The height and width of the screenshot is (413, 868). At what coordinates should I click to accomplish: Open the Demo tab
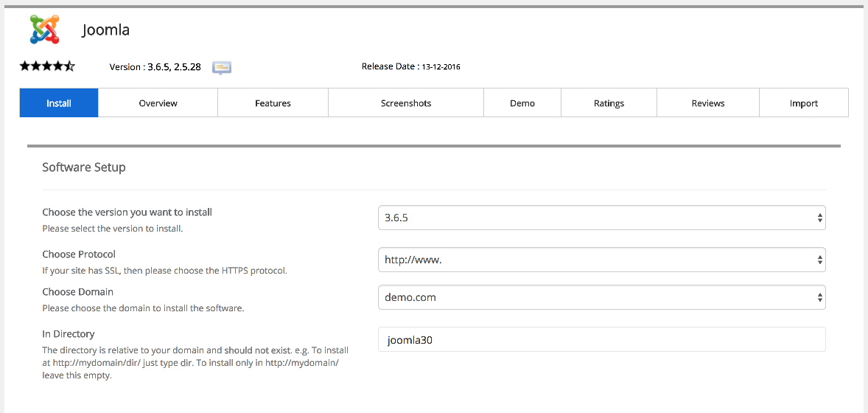[522, 103]
